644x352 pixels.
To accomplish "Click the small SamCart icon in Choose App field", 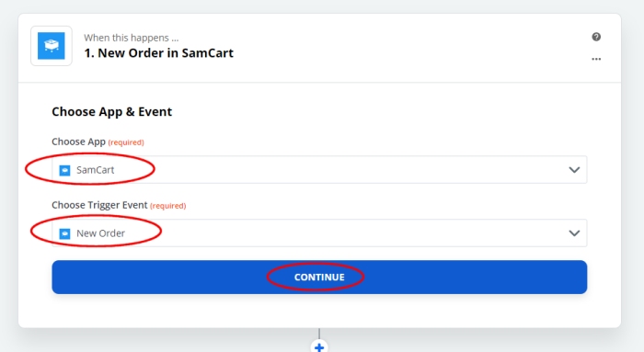I will click(65, 170).
